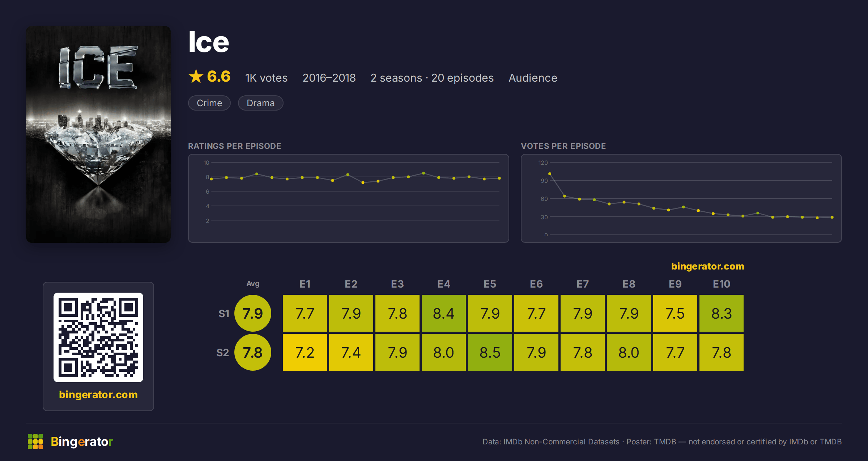The width and height of the screenshot is (868, 461).
Task: Open bingerator.com link above episode grid
Action: pos(707,266)
